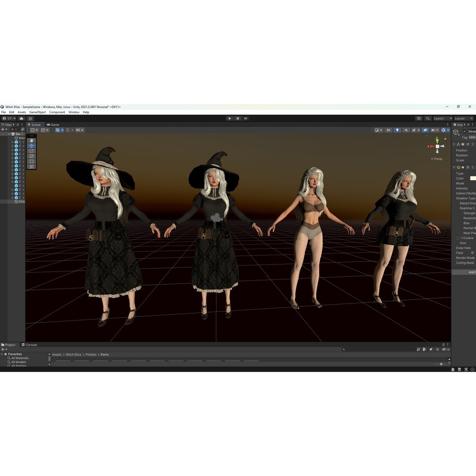
Task: Click the help icon in Transform component
Action: point(463,144)
